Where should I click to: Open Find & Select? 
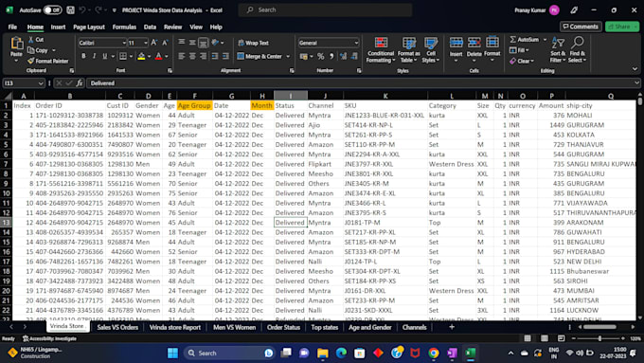[577, 49]
